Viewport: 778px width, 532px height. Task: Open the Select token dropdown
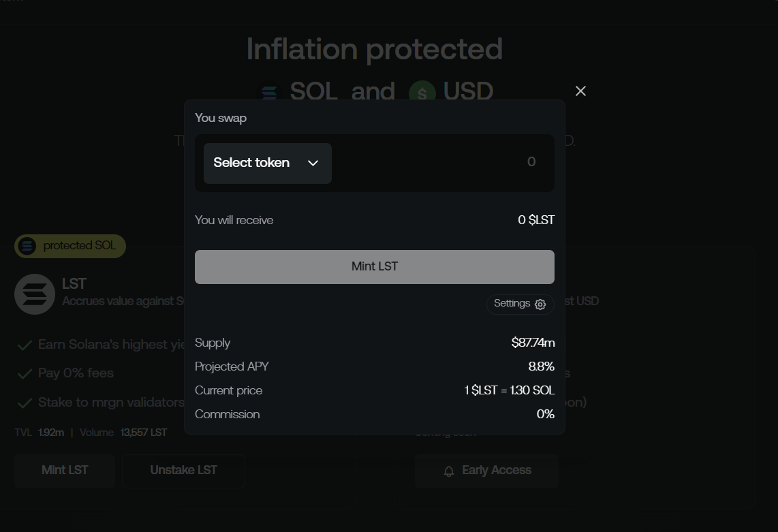pyautogui.click(x=267, y=163)
